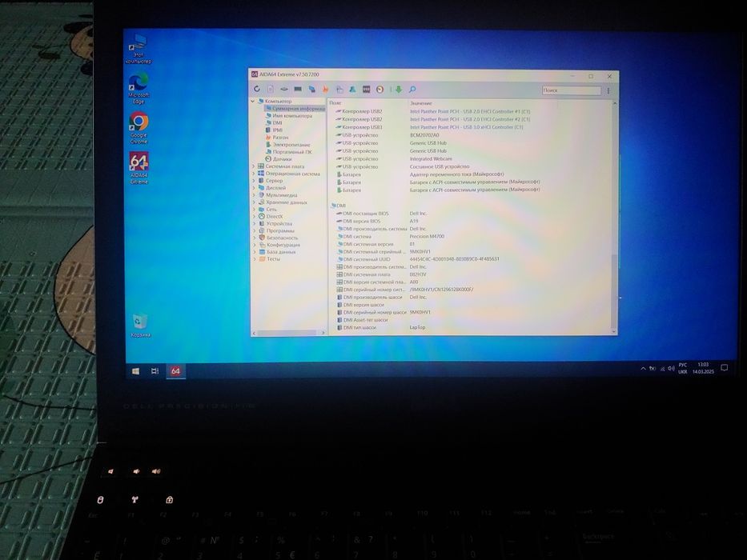Image resolution: width=747 pixels, height=560 pixels.
Task: Expand the Хранение данных node arrow
Action: [254, 202]
